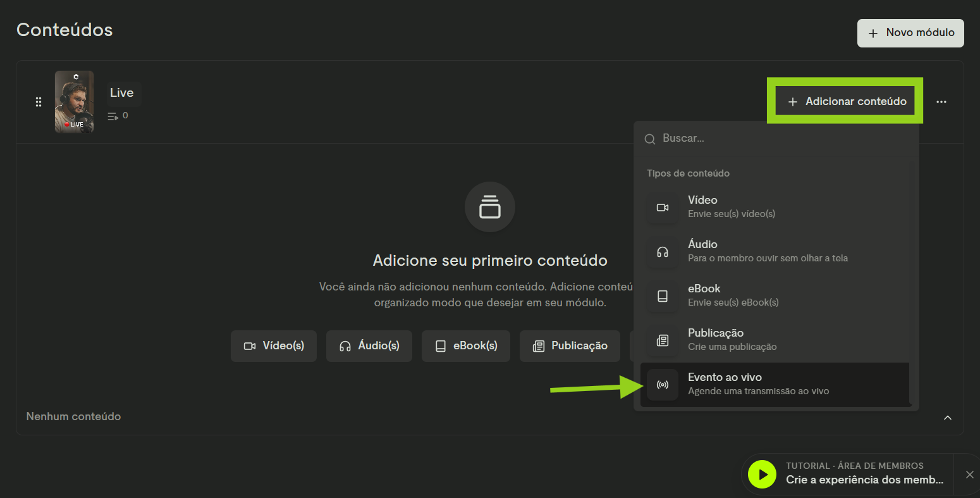Open the tutorial titled Crie a experiência
Image resolution: width=980 pixels, height=498 pixels.
pos(865,480)
